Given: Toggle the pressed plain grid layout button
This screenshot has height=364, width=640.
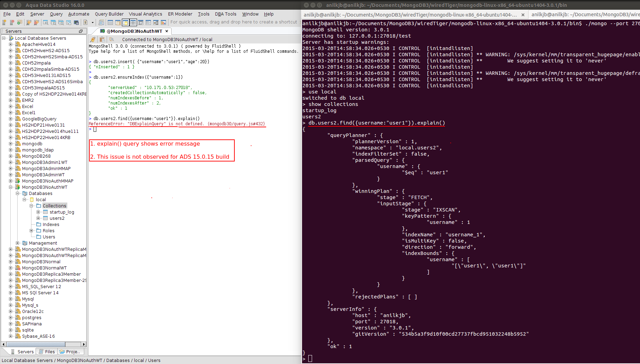Looking at the screenshot, I should click(133, 22).
